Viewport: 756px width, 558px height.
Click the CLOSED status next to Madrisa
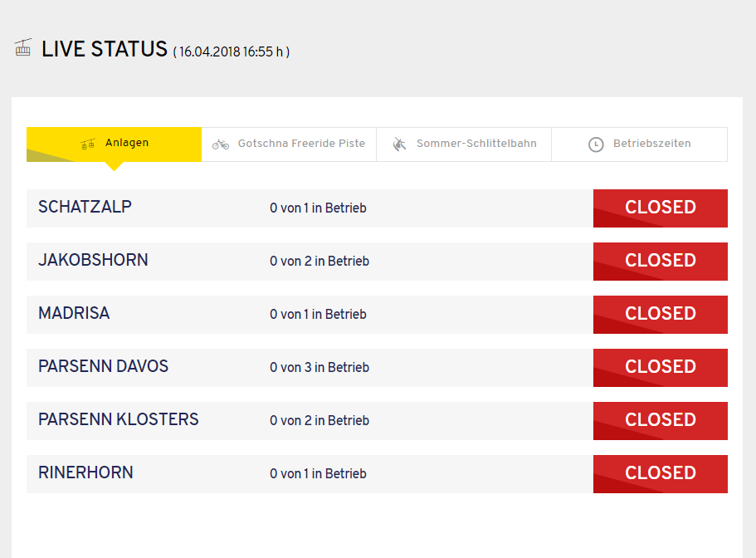click(x=661, y=314)
